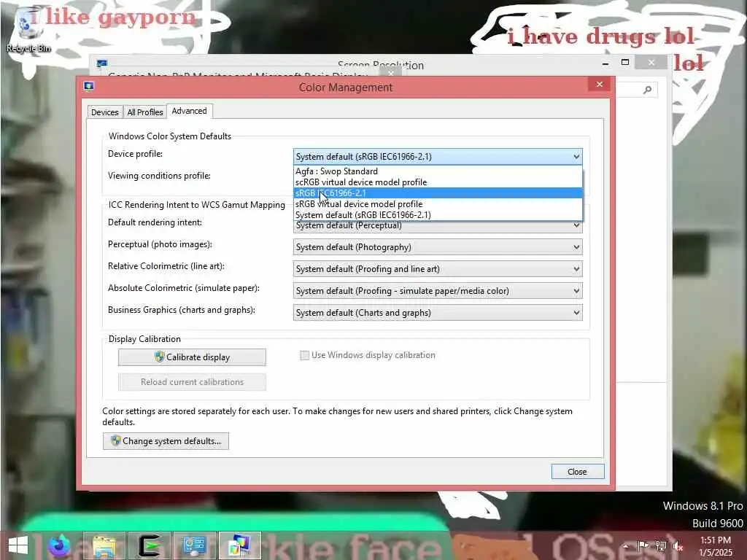747x560 pixels.
Task: Switch to Color Management taskbar button
Action: tap(239, 545)
